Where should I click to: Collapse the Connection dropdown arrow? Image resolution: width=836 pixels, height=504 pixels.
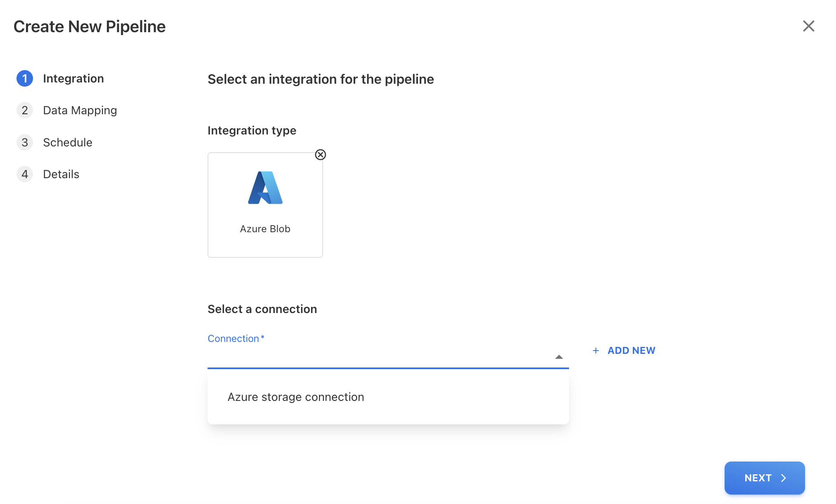(559, 357)
